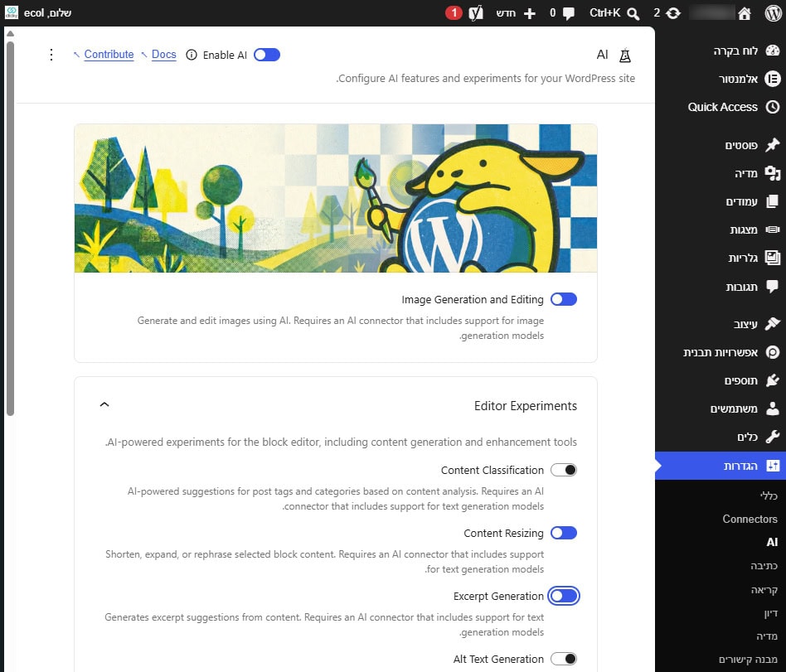Open user avatar in admin bar
Image resolution: width=786 pixels, height=672 pixels.
point(11,12)
